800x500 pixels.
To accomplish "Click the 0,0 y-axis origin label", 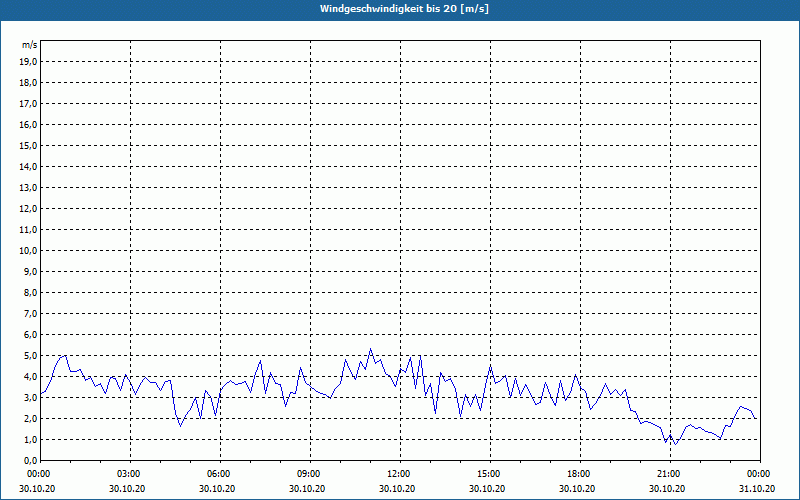I will (31, 460).
